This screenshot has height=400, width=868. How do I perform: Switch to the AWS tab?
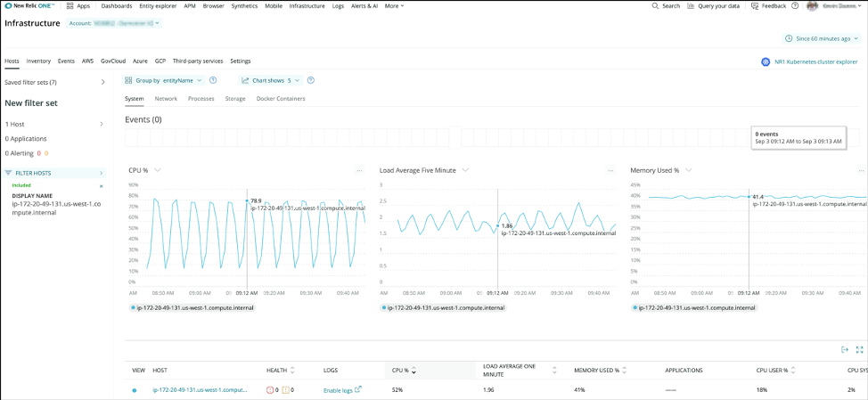[88, 61]
